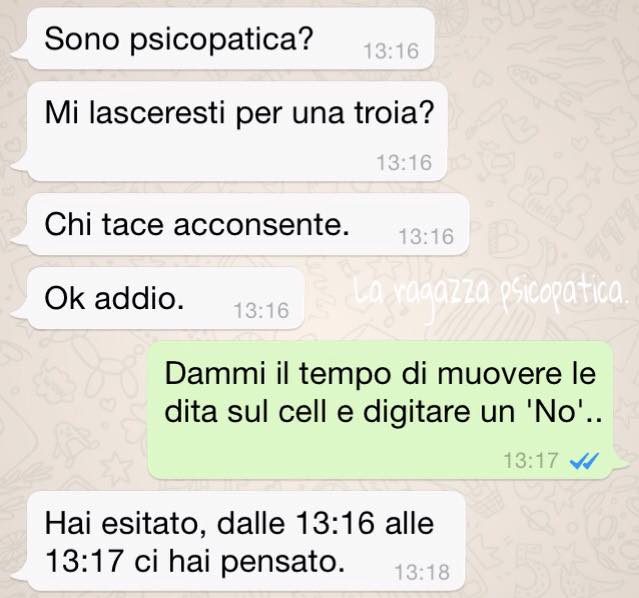Click the 13:16 timestamp beside 'Ok addio.'
The height and width of the screenshot is (598, 639).
(261, 311)
